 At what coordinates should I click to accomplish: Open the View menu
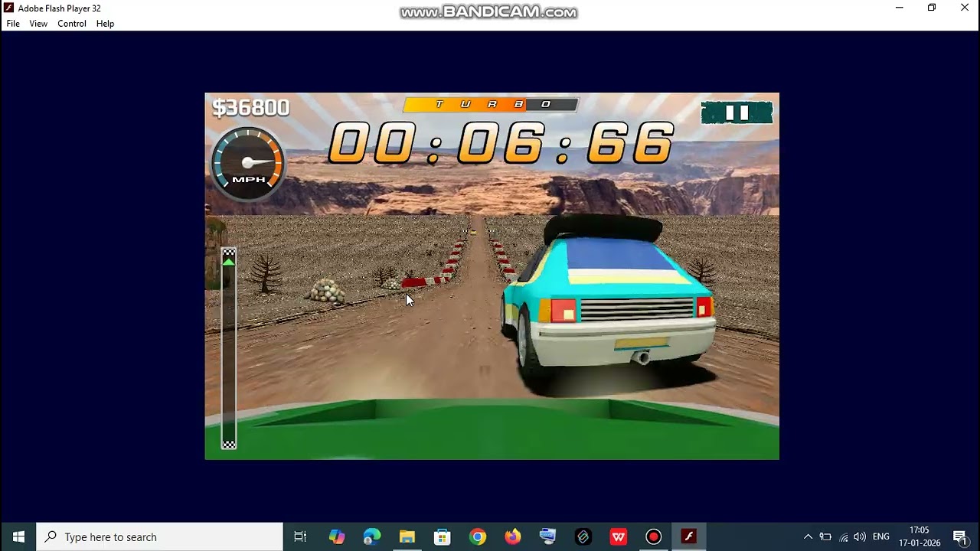[38, 24]
